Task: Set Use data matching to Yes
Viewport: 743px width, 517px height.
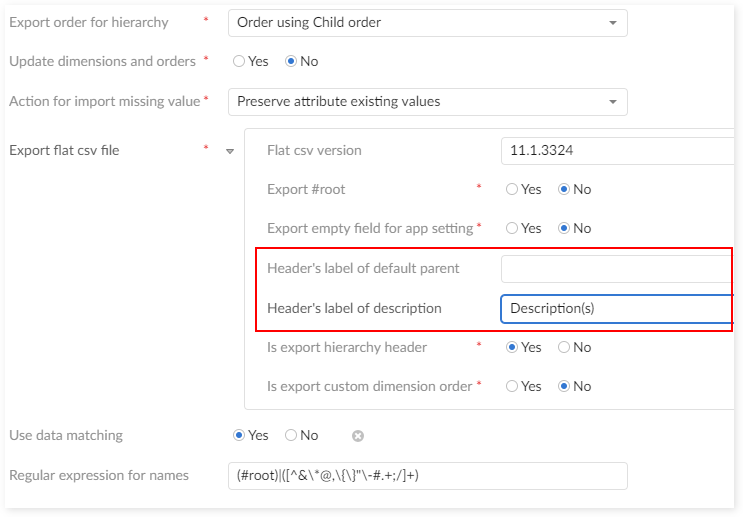Action: pos(239,435)
